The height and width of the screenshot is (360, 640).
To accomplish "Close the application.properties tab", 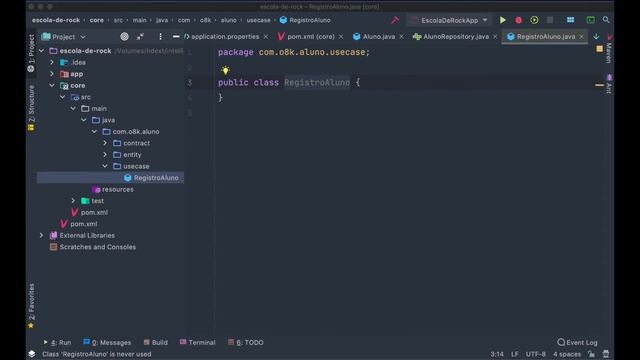I will point(266,37).
